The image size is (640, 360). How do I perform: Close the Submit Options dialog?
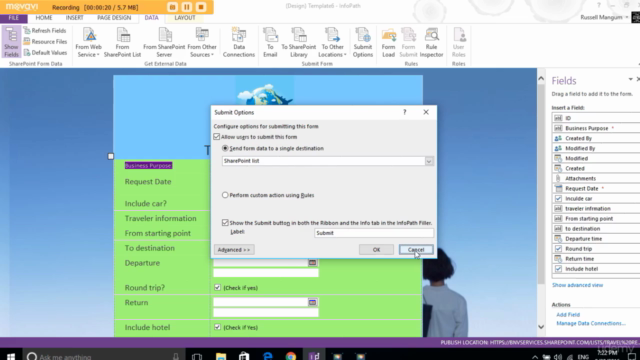[x=426, y=112]
